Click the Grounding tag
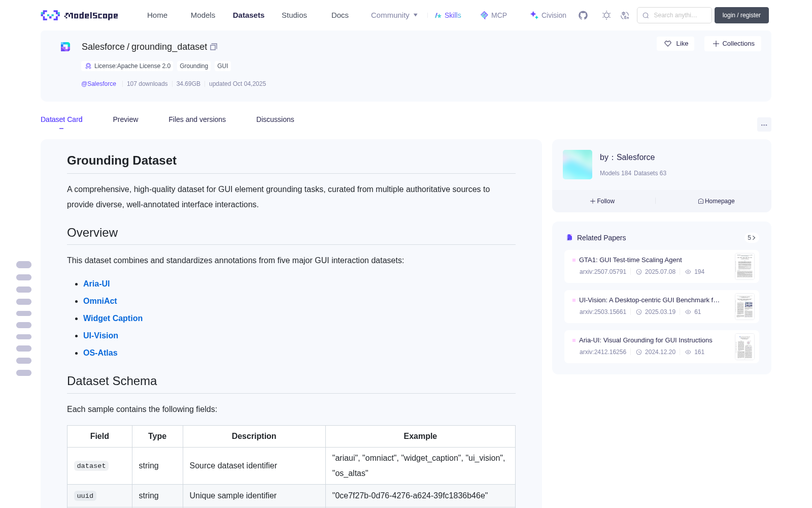Screen dimensions: 812x508 [x=194, y=66]
